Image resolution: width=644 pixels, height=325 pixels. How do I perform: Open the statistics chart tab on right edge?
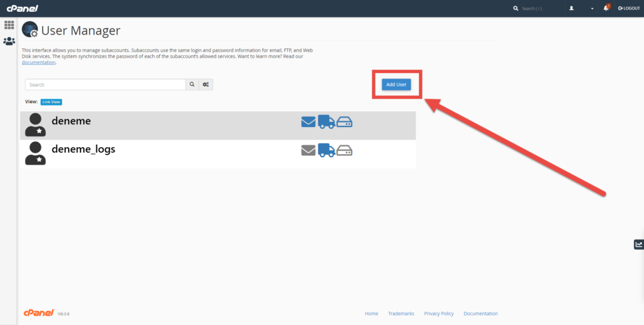[638, 245]
